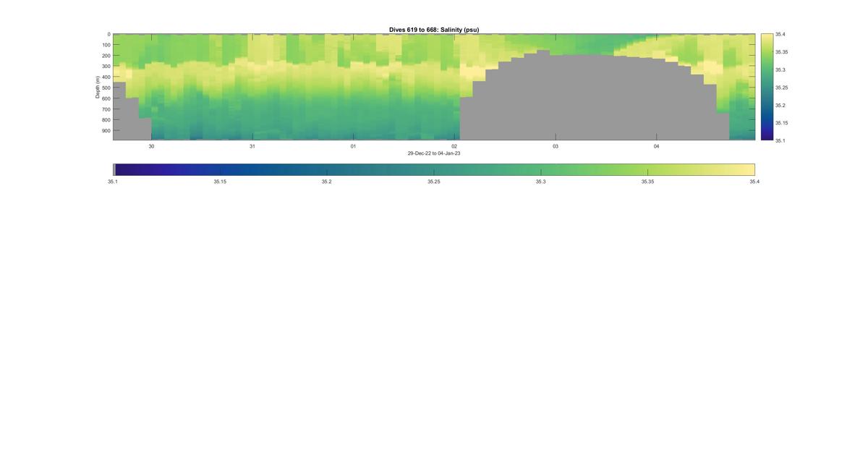The image size is (868, 450).
Task: Click the plot title 'Dives 619 to 668: Salinity (psu)'
Action: (434, 30)
